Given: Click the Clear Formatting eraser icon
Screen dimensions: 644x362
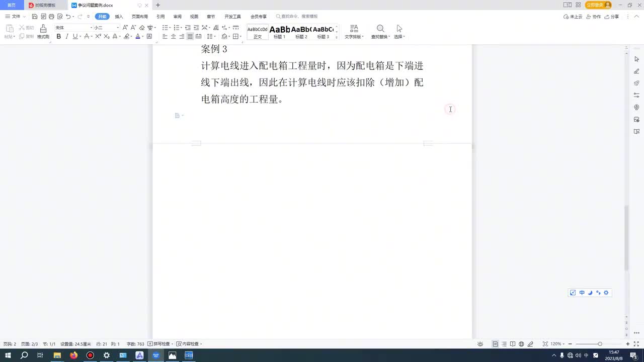Looking at the screenshot, I should click(142, 28).
